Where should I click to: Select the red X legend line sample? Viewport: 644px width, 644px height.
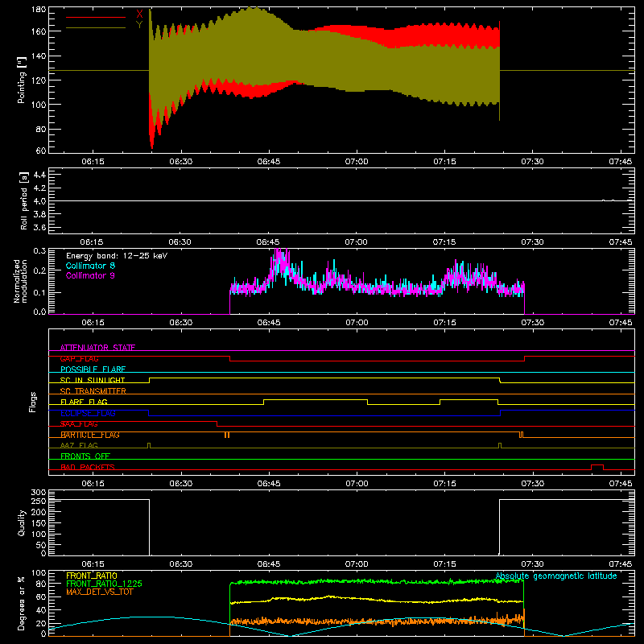click(x=96, y=17)
